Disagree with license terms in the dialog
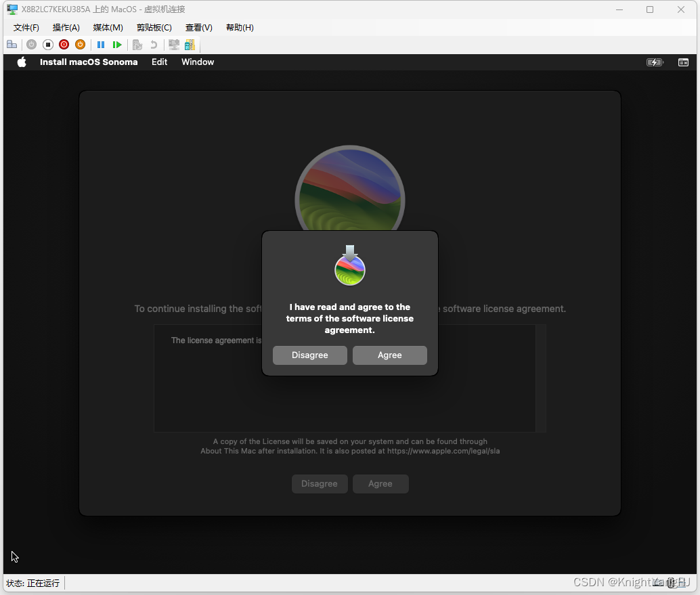 click(x=310, y=355)
